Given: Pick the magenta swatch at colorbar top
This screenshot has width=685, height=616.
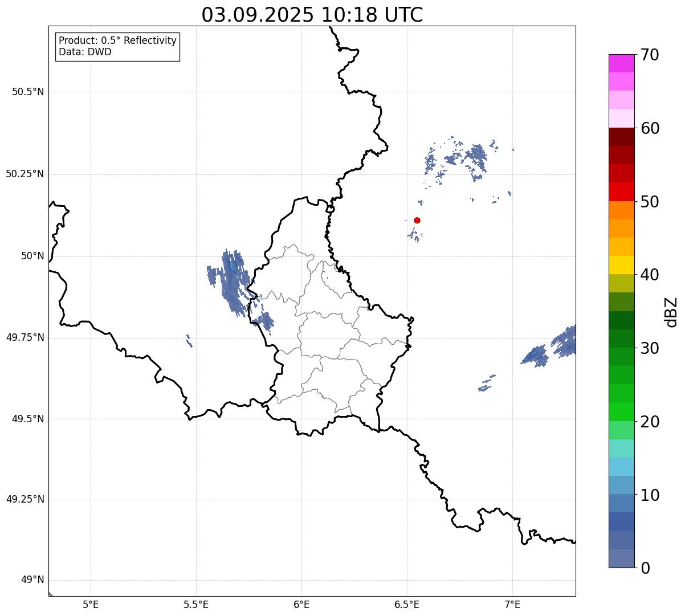Looking at the screenshot, I should (621, 63).
